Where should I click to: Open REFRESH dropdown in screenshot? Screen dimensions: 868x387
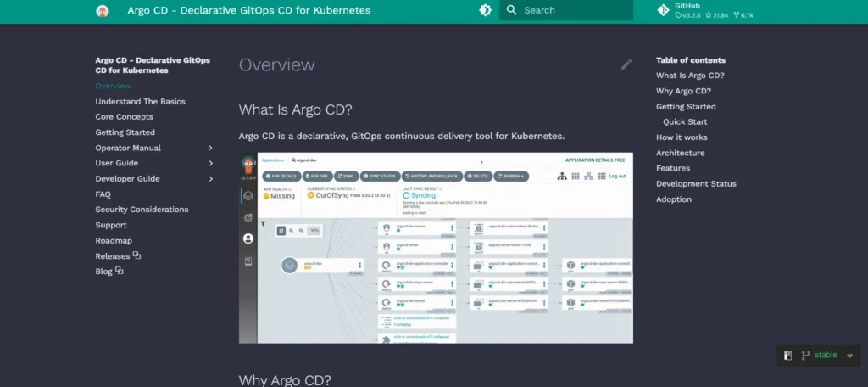pyautogui.click(x=511, y=176)
